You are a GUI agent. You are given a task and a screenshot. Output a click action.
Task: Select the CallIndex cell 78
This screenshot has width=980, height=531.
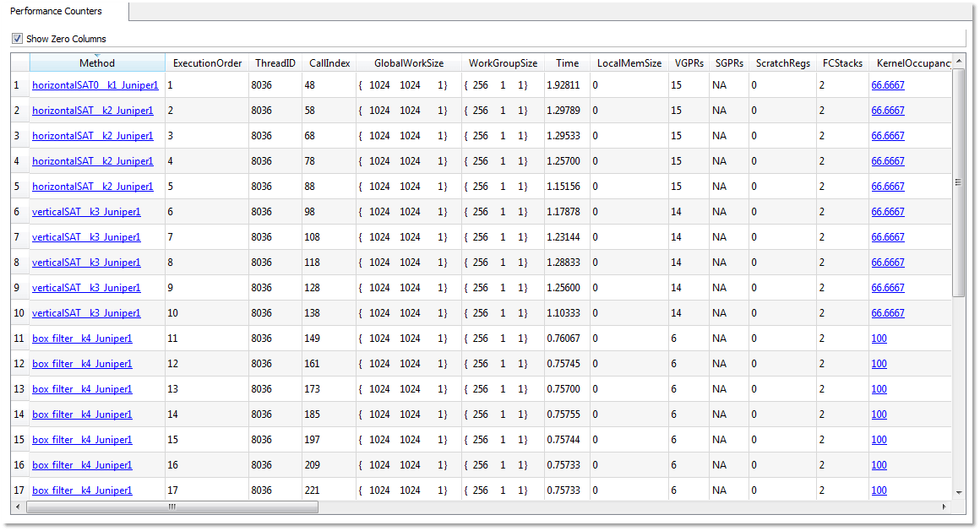pyautogui.click(x=329, y=161)
